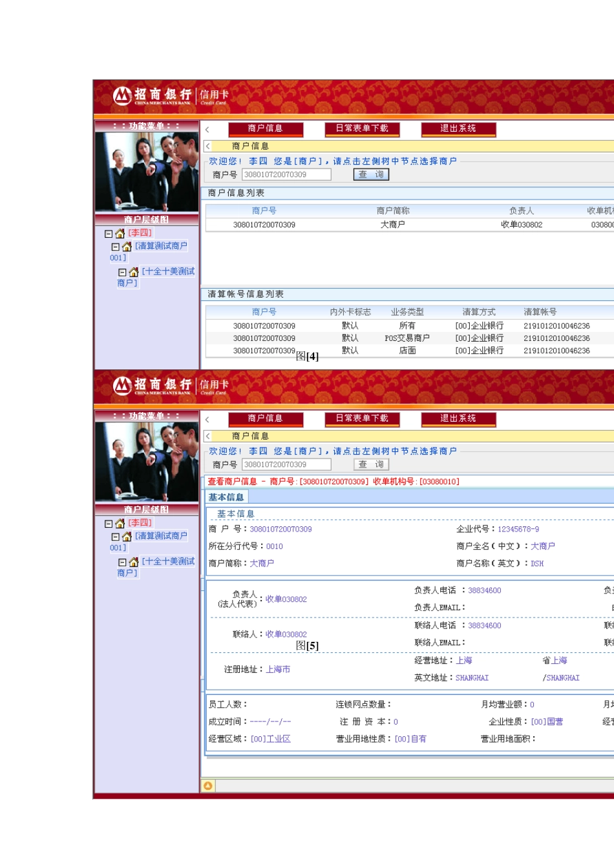Viewport: 614px width, 868px height.
Task: Open the 商户信息 menu button in the 图[4] screen
Action: (266, 129)
